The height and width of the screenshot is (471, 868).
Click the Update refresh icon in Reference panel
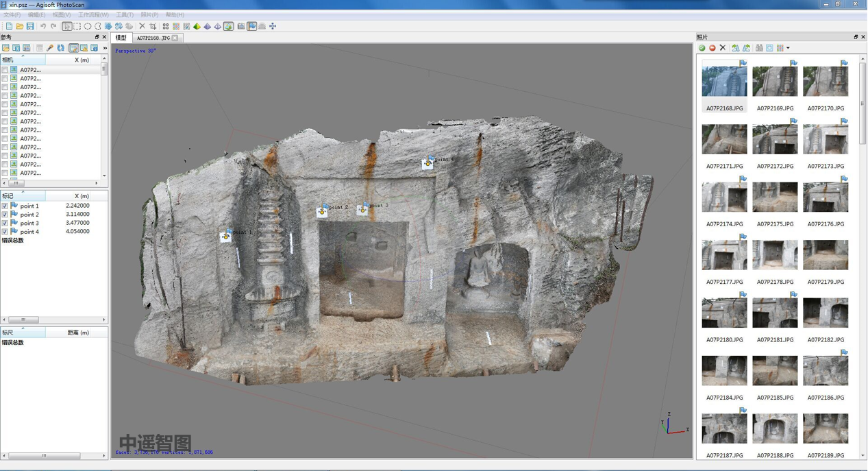pos(61,48)
